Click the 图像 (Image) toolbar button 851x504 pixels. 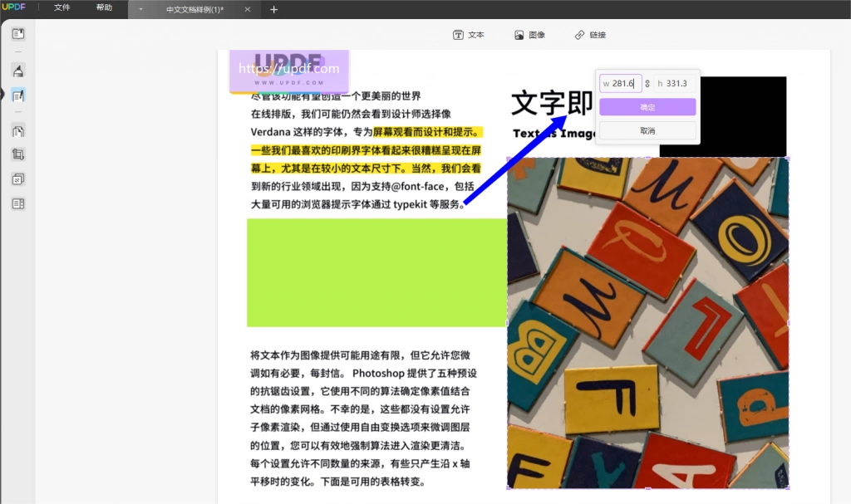[x=529, y=35]
